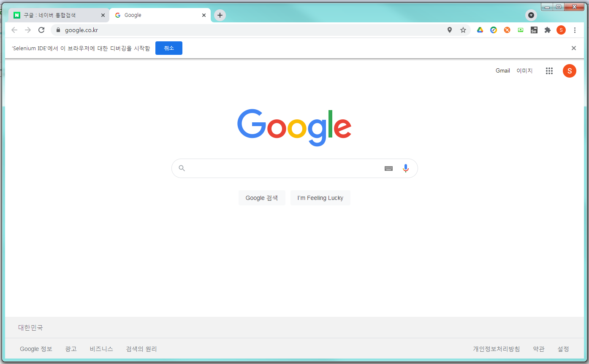This screenshot has height=364, width=589.
Task: Open the Chrome profile avatar in toolbar
Action: [561, 30]
